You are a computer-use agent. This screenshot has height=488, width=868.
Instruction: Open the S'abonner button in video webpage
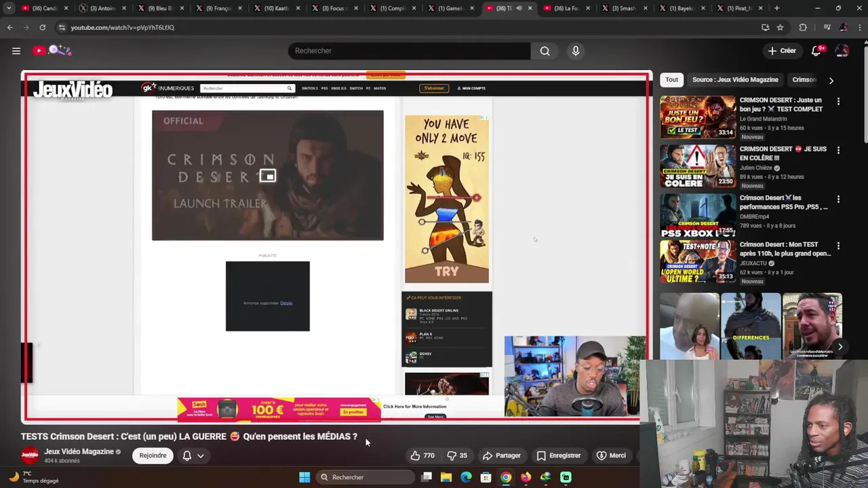point(434,88)
